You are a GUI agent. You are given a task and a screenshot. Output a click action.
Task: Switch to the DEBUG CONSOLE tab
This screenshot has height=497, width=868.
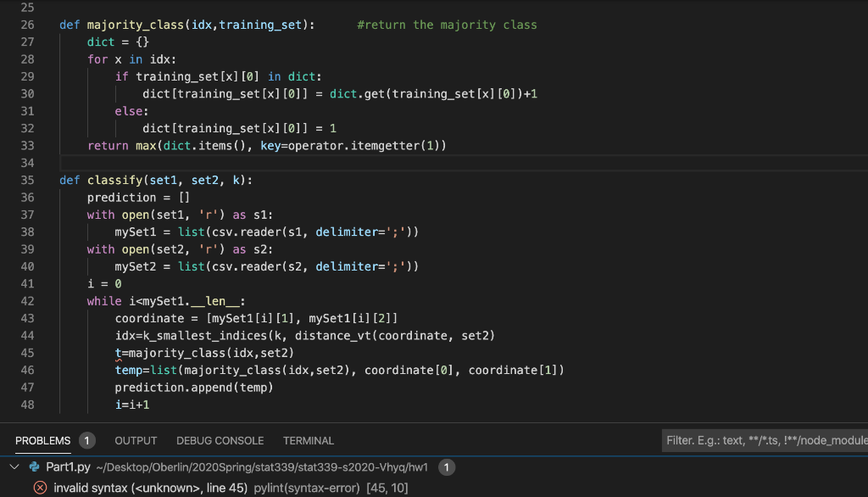pyautogui.click(x=220, y=440)
